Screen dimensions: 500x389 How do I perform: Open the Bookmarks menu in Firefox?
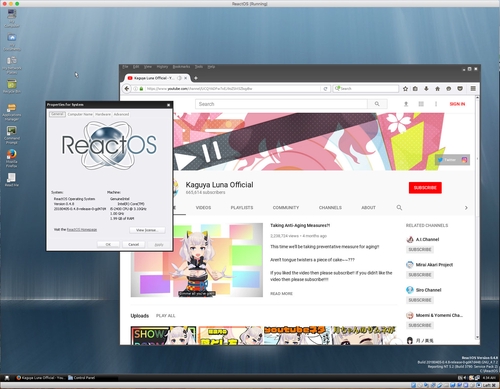(181, 67)
